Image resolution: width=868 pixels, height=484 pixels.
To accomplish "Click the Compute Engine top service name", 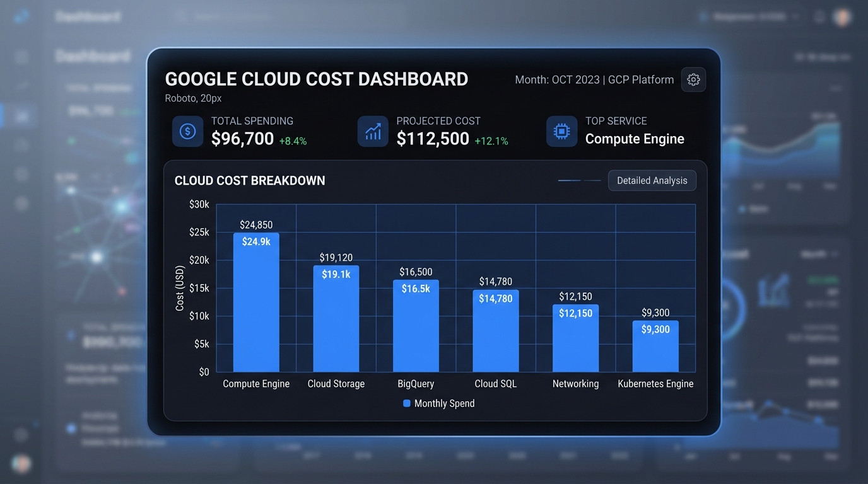I will tap(635, 139).
